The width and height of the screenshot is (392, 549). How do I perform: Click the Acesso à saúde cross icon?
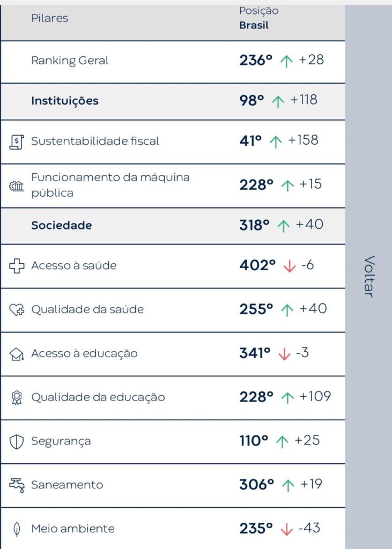point(17,266)
